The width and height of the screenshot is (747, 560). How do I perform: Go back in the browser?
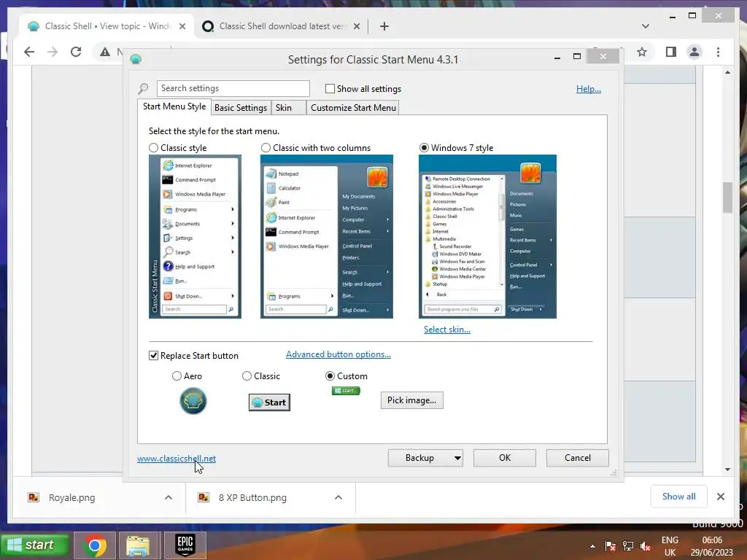(x=29, y=52)
